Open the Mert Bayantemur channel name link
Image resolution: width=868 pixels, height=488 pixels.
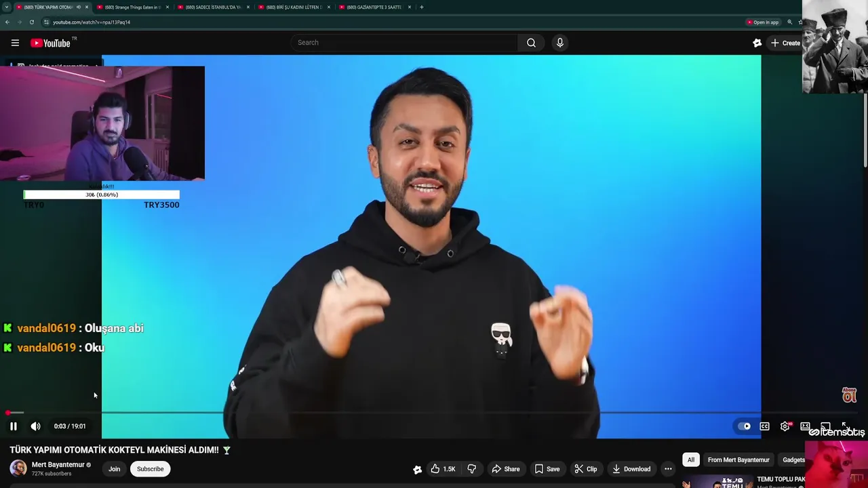pos(58,465)
